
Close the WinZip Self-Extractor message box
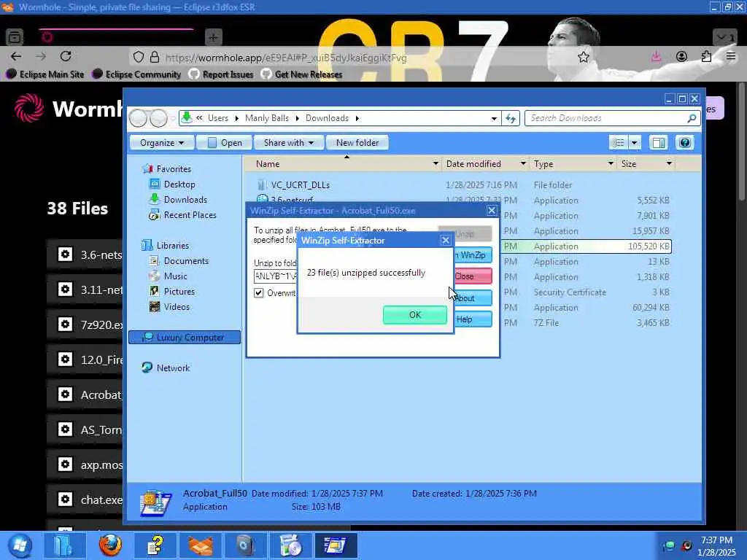[446, 241]
